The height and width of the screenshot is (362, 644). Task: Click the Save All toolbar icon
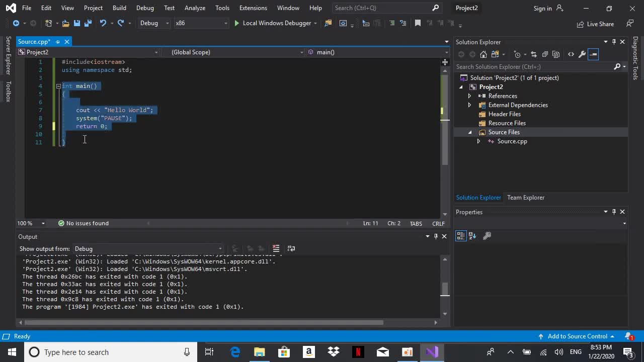pos(88,23)
